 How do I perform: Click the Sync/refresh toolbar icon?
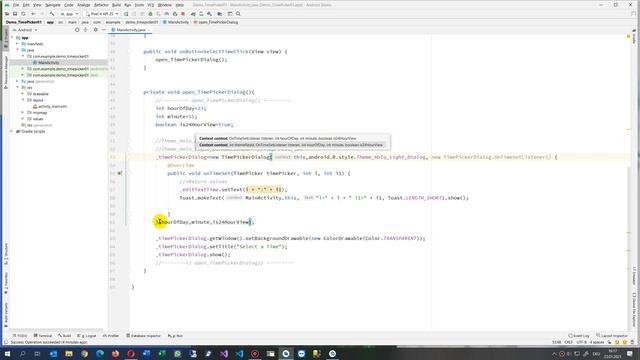click(x=23, y=14)
